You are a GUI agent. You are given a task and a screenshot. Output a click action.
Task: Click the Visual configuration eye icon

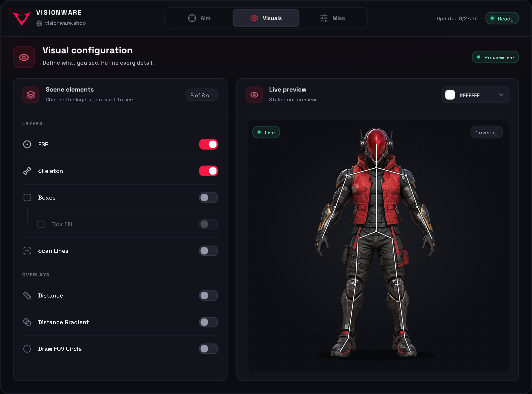point(24,57)
